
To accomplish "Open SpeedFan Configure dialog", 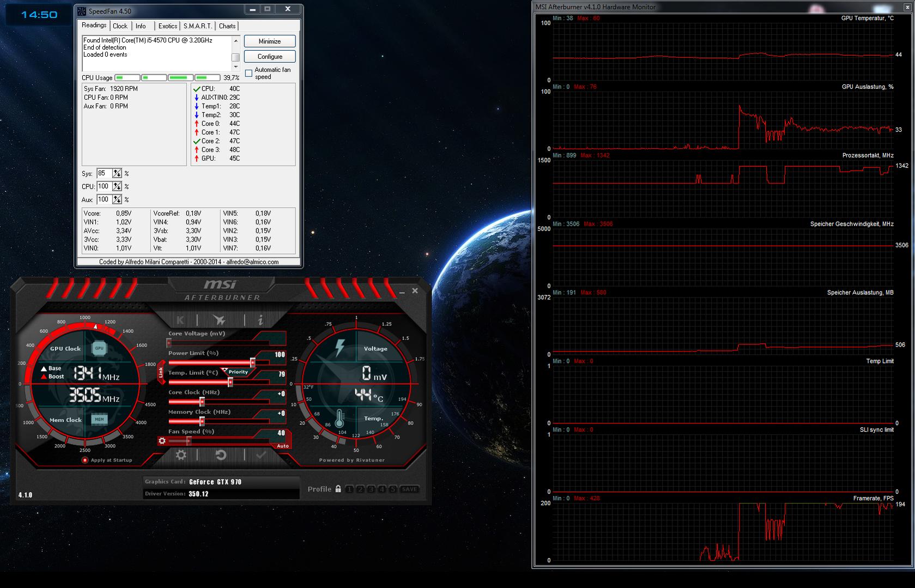I will click(x=270, y=57).
